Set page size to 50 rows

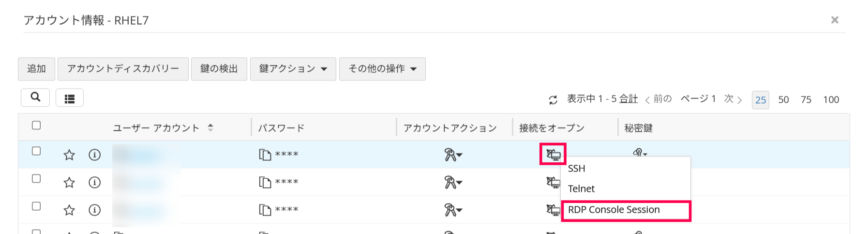point(783,100)
